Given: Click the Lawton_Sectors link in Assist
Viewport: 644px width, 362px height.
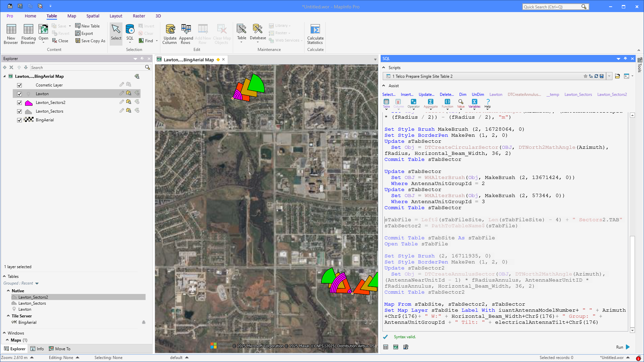Looking at the screenshot, I should click(x=578, y=95).
